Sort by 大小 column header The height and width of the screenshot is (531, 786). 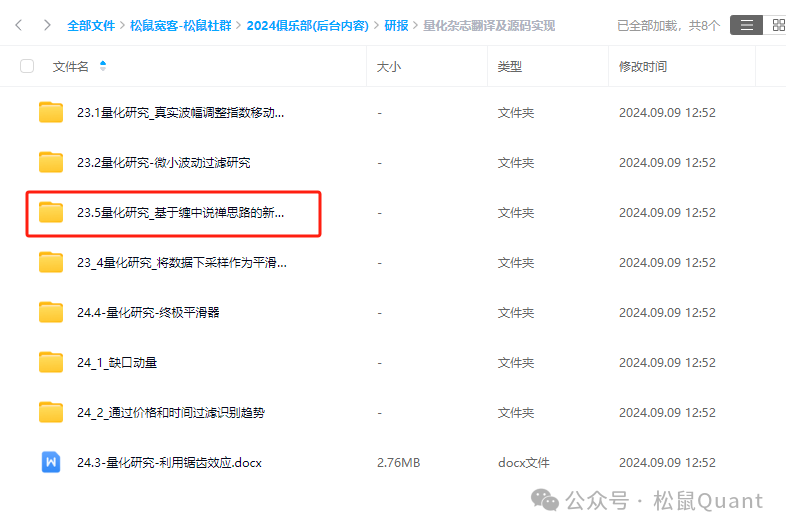pyautogui.click(x=388, y=67)
